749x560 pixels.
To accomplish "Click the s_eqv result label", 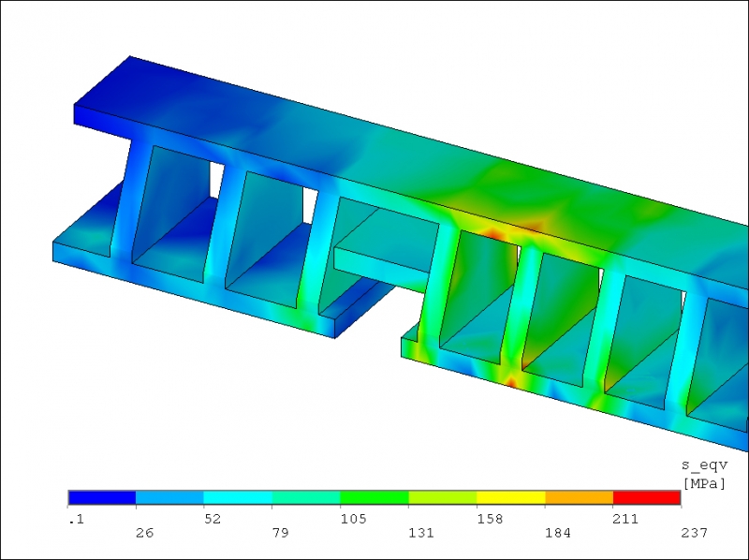I will click(x=704, y=464).
